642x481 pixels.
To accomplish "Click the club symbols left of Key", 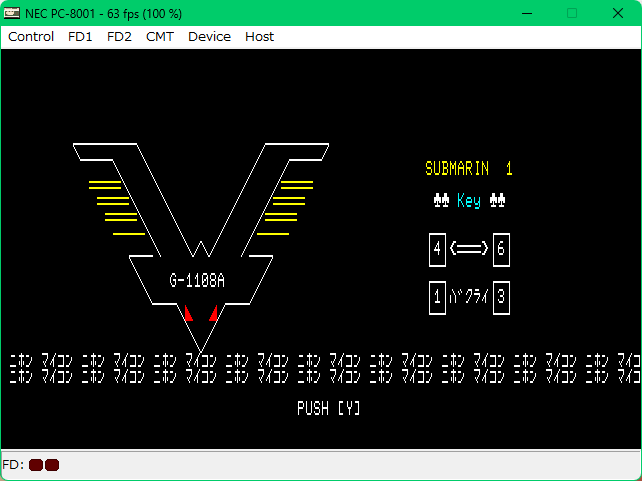I will pos(441,201).
